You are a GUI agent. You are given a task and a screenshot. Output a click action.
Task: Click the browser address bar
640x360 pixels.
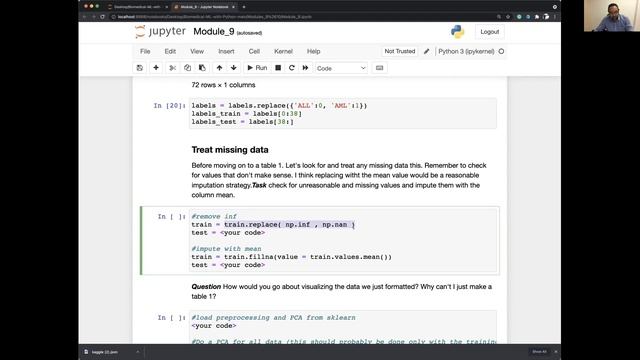coord(302,17)
